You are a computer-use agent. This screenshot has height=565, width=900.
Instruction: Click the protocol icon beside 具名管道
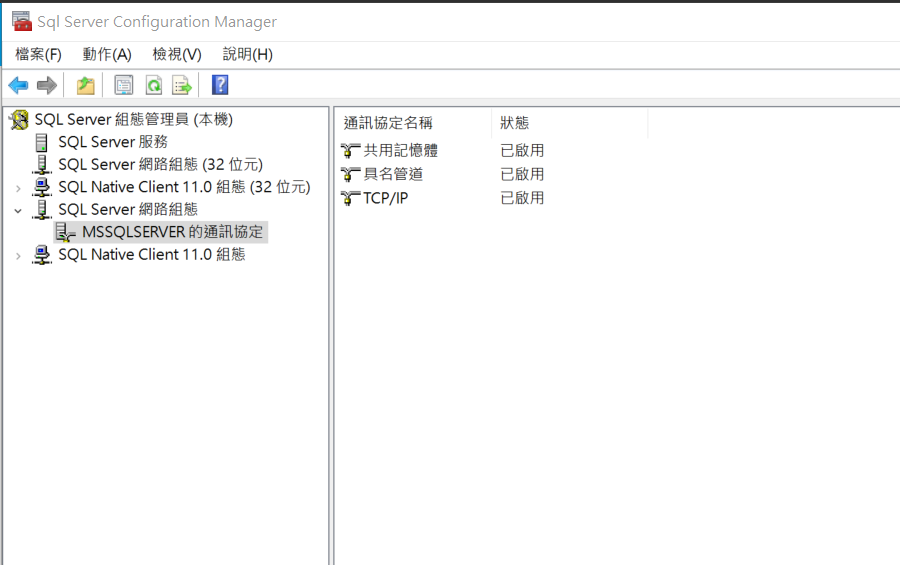[350, 174]
